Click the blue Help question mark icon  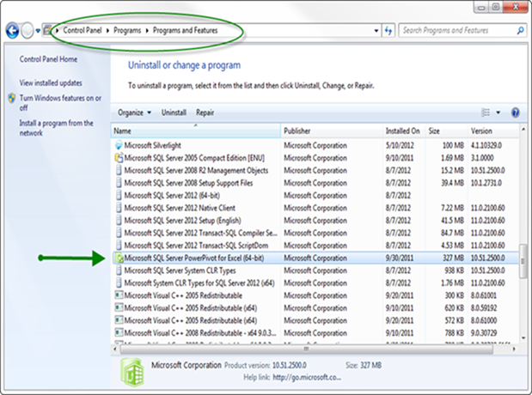[515, 112]
